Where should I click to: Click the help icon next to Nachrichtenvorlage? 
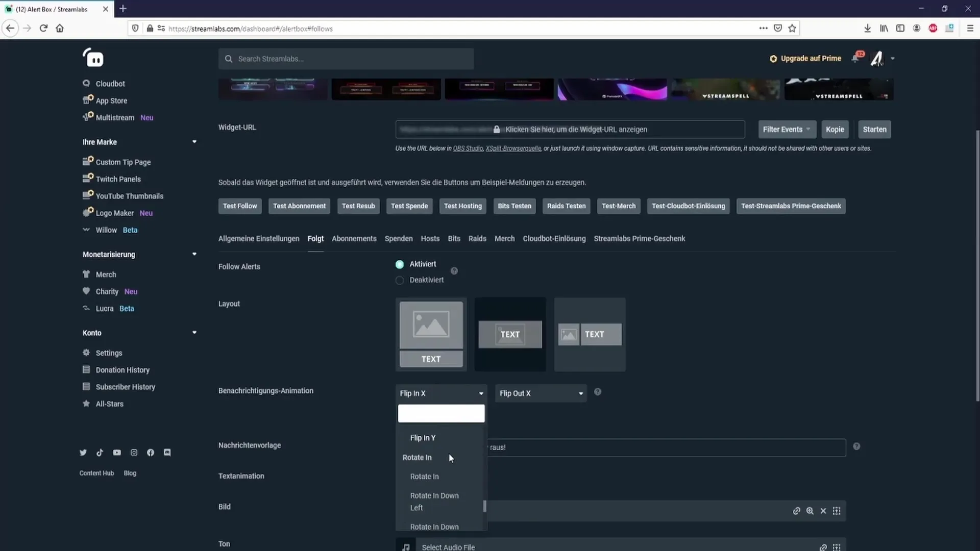click(x=856, y=446)
